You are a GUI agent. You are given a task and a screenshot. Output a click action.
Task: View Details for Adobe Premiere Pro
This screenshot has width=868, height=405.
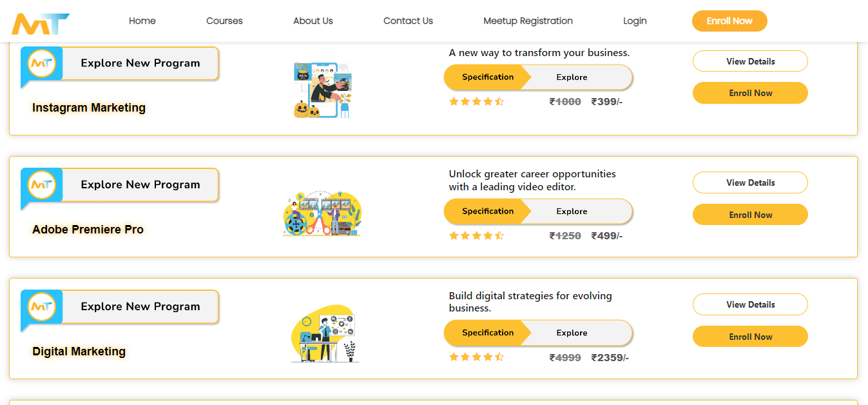coord(750,183)
